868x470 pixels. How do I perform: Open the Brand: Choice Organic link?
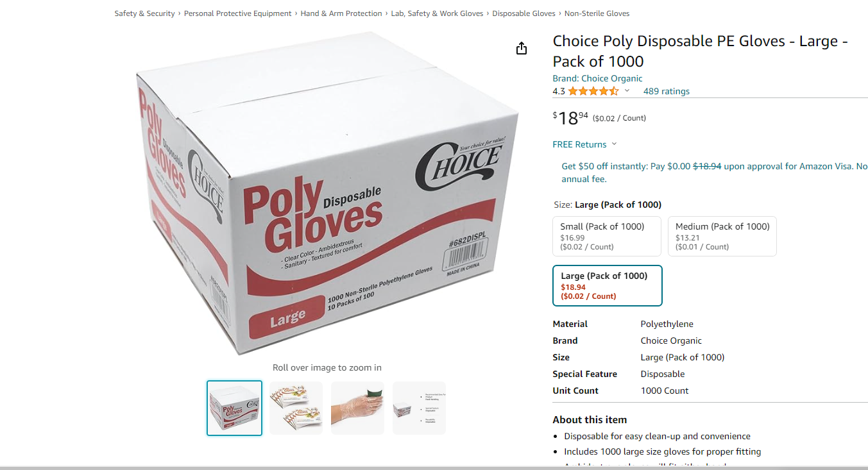tap(597, 78)
